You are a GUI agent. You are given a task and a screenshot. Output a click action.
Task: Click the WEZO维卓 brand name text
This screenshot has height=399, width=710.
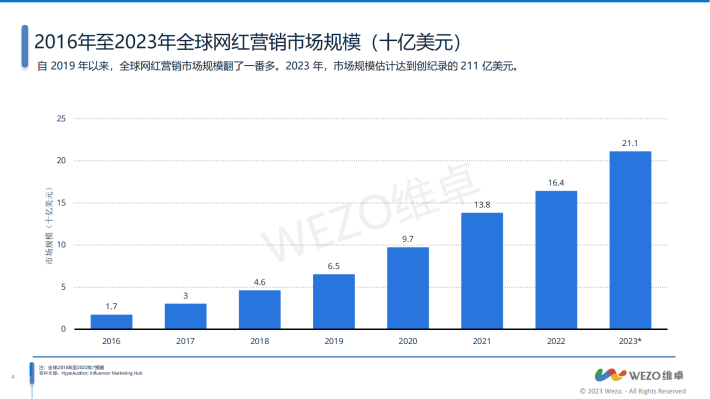[x=656, y=375]
